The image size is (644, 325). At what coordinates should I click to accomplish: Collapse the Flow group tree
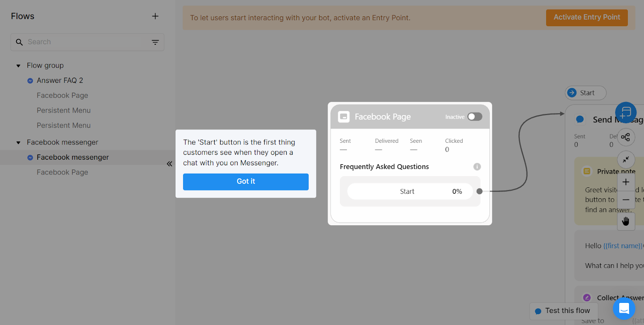tap(18, 66)
